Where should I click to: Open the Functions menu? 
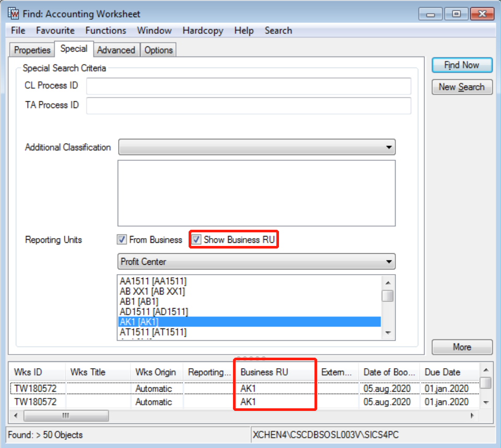click(106, 30)
